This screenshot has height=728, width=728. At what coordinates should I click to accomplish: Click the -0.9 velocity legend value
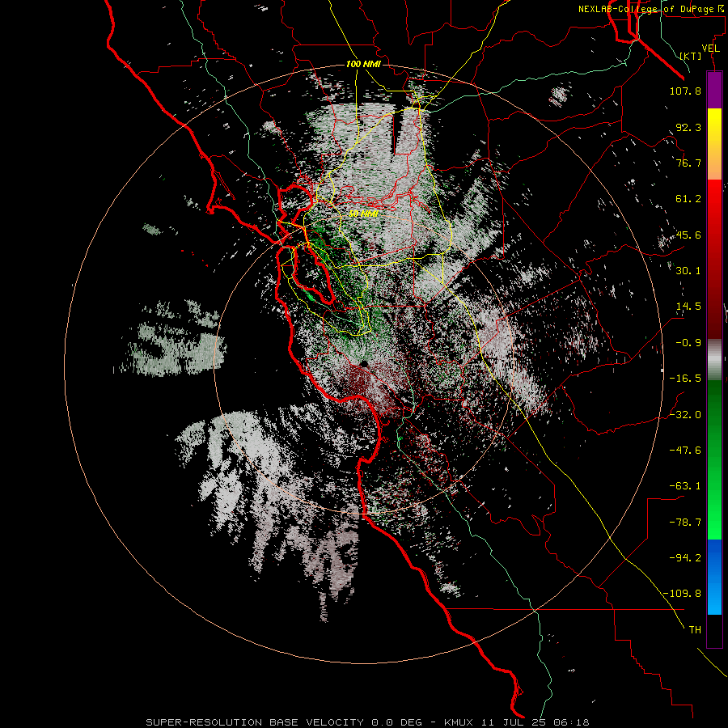click(688, 343)
